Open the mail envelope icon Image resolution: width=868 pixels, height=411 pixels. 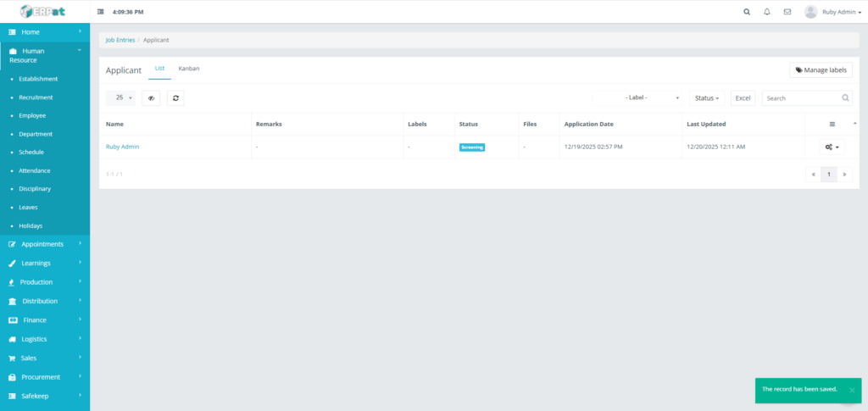787,12
